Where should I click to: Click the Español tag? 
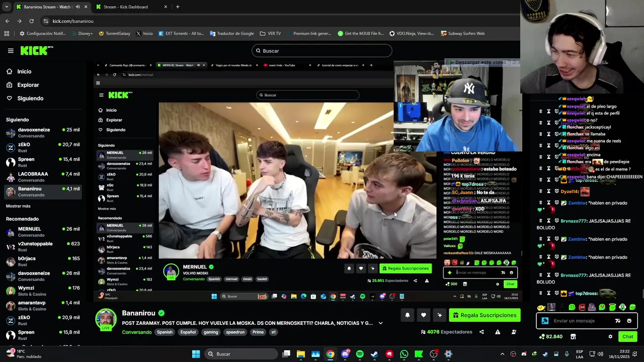click(x=188, y=332)
